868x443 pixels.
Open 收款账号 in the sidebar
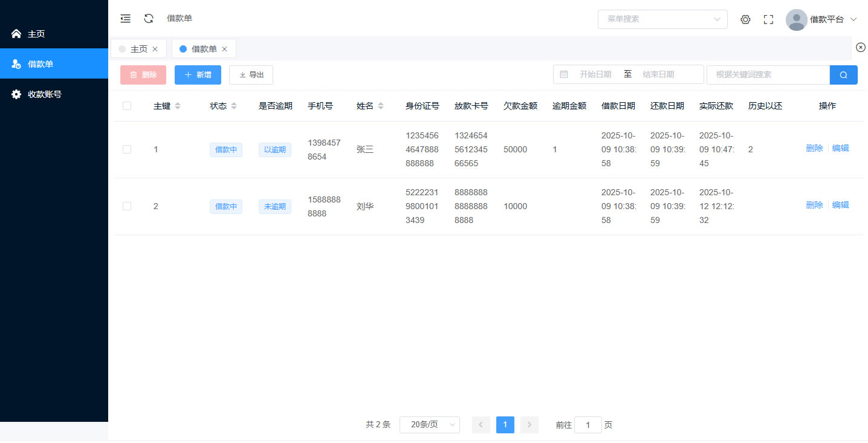pos(44,94)
